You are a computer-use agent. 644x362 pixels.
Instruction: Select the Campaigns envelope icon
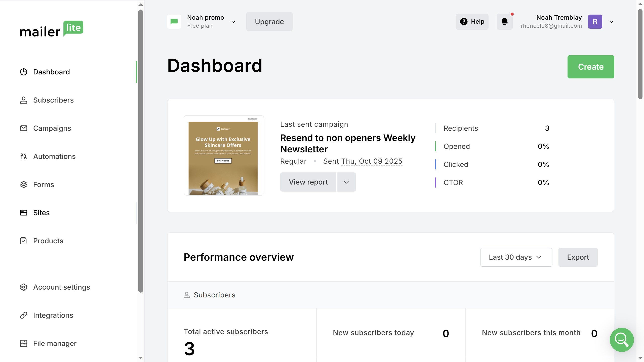point(24,128)
